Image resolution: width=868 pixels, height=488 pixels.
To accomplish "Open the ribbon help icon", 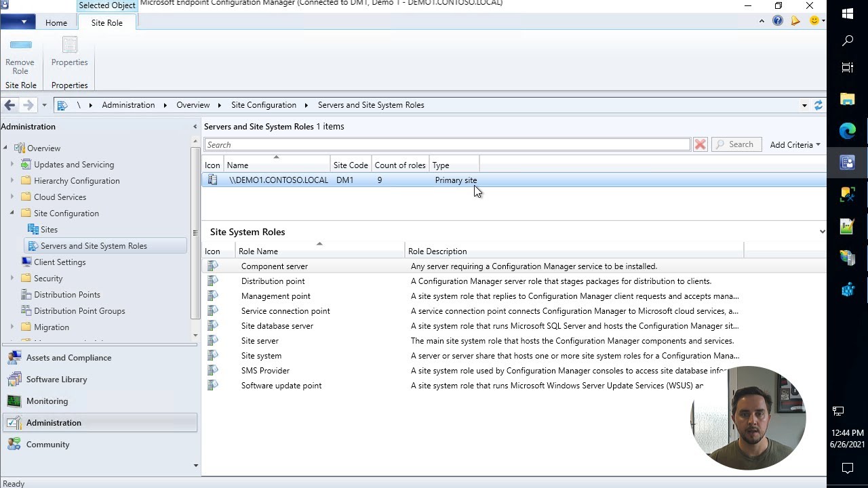I will pos(778,21).
